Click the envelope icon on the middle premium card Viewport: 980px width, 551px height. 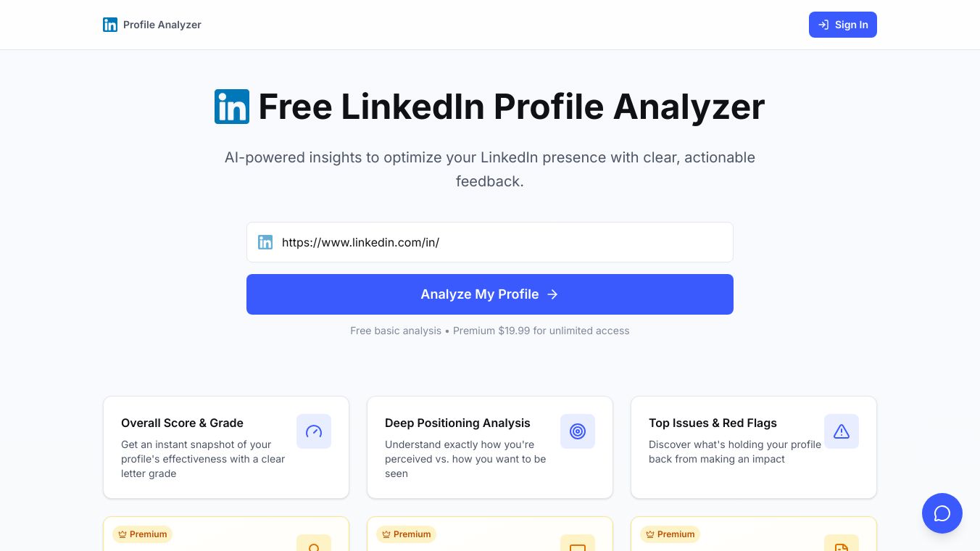(x=578, y=549)
